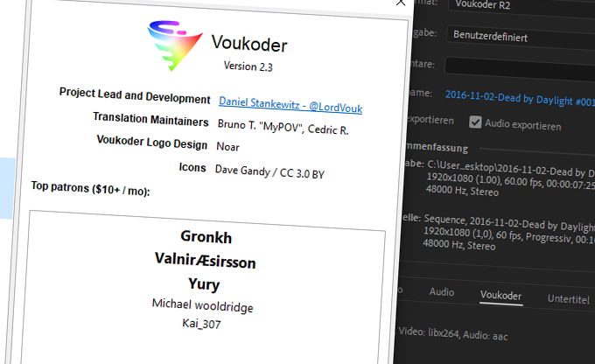Viewport: 595px width, 364px height.
Task: Click the Top patrons ($10+ / mo) label
Action: tap(90, 188)
